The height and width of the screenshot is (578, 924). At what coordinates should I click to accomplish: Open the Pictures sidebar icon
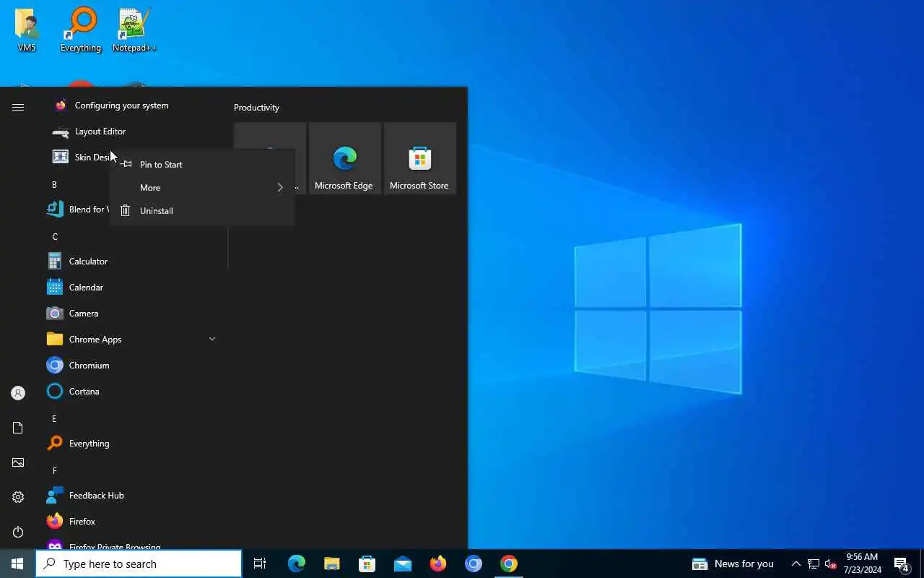tap(18, 462)
